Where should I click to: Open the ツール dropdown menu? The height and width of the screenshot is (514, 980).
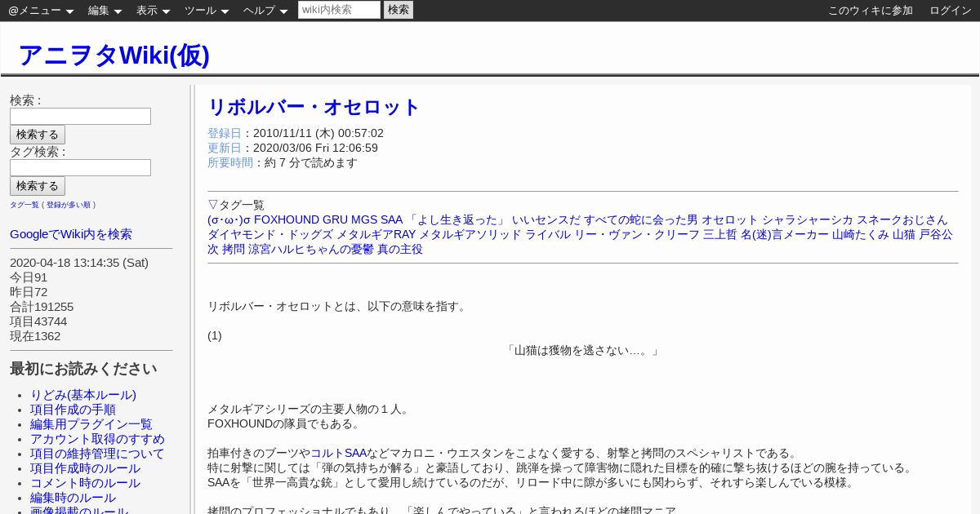(207, 11)
